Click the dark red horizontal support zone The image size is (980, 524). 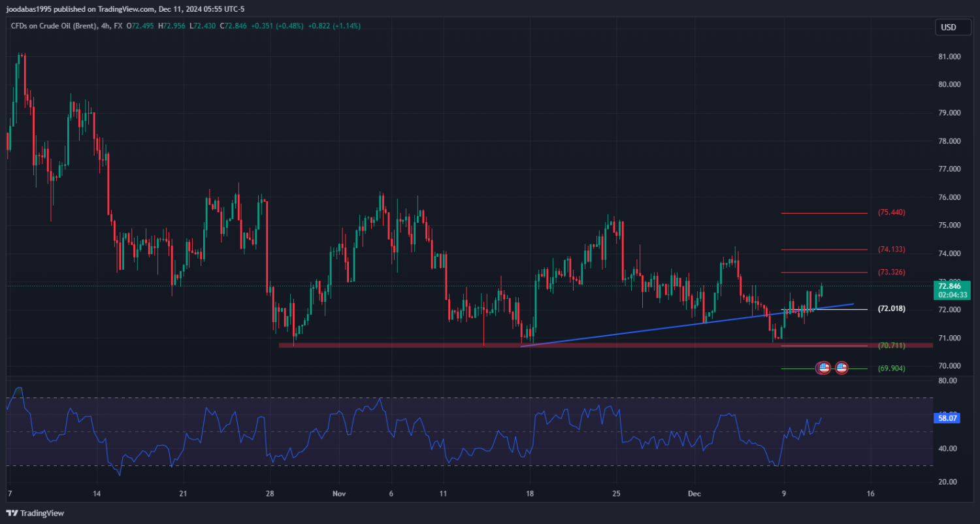coord(392,345)
